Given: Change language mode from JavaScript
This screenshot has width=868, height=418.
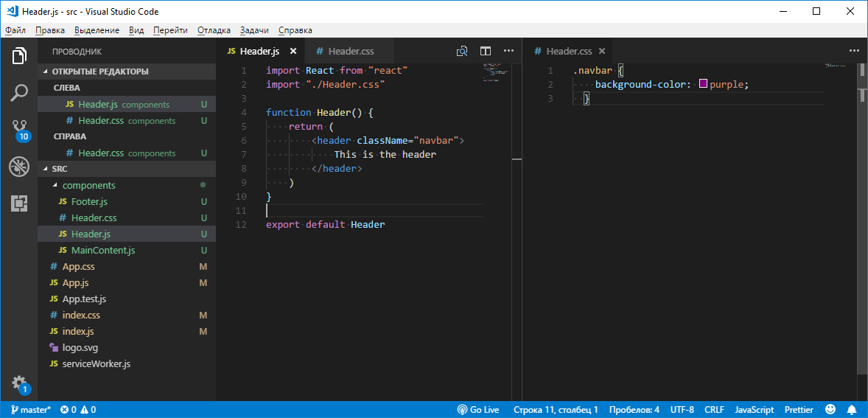Looking at the screenshot, I should coord(754,410).
